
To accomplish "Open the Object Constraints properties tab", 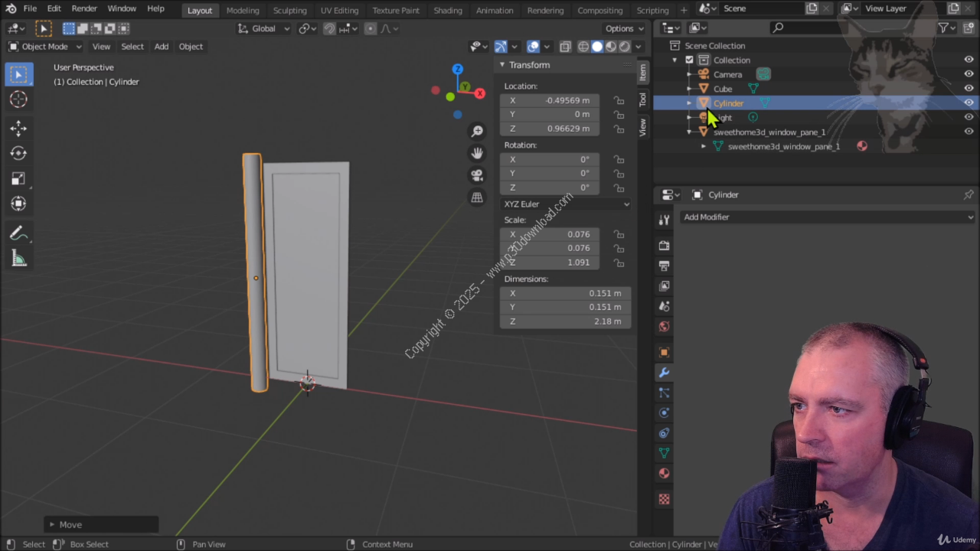I will [x=664, y=433].
